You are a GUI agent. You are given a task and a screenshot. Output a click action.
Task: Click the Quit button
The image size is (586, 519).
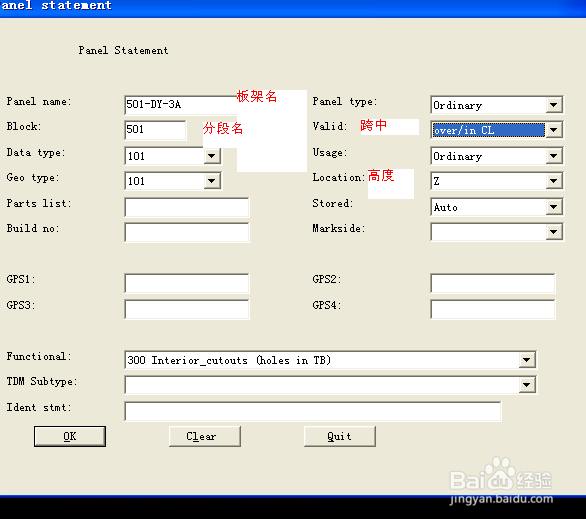[x=340, y=436]
